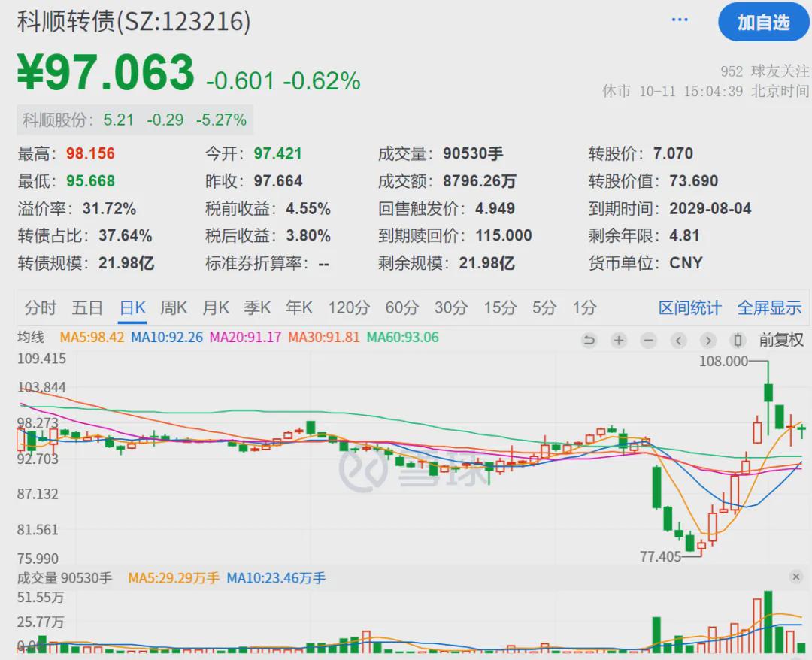The image size is (812, 660).
Task: Click the MA60:93.06 indicator label
Action: (x=403, y=338)
